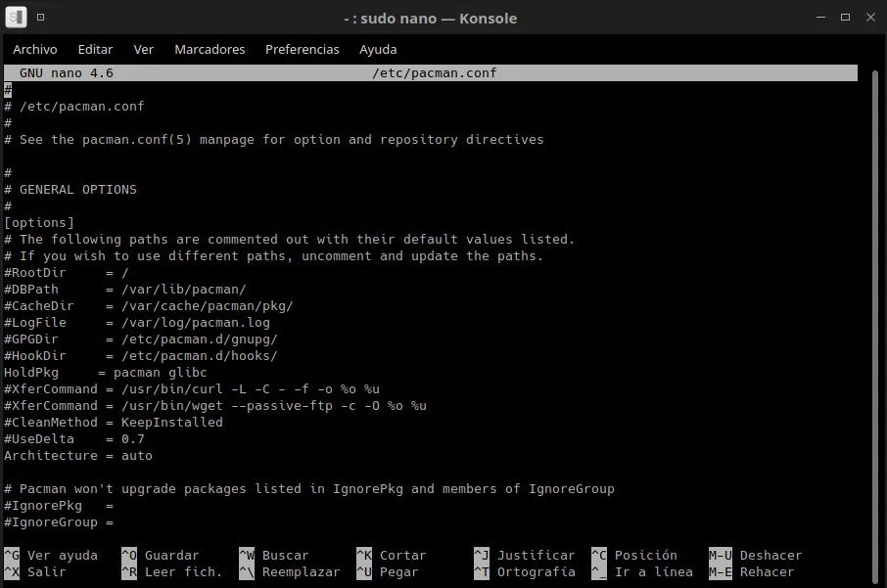Open the Marcadores menu
Viewport: 887px width, 588px height.
tap(210, 49)
